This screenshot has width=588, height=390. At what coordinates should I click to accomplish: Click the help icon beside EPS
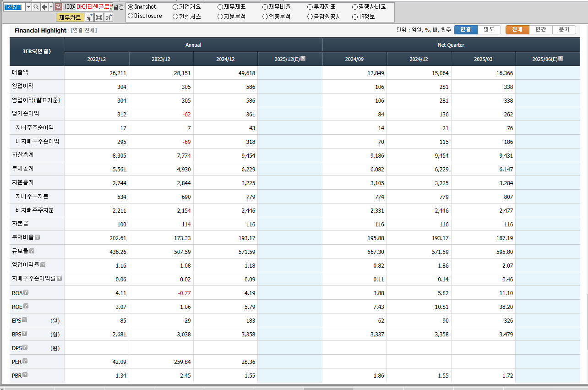coord(25,320)
